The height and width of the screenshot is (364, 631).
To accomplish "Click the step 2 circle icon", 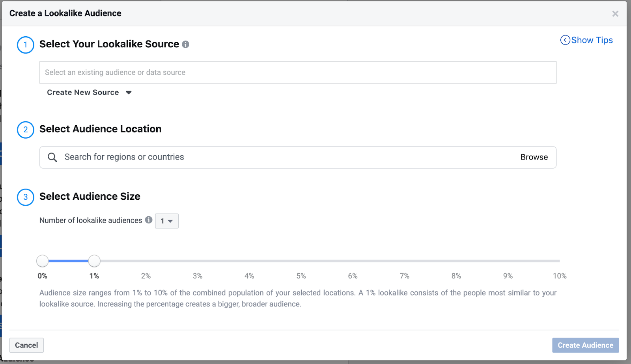I will point(26,130).
